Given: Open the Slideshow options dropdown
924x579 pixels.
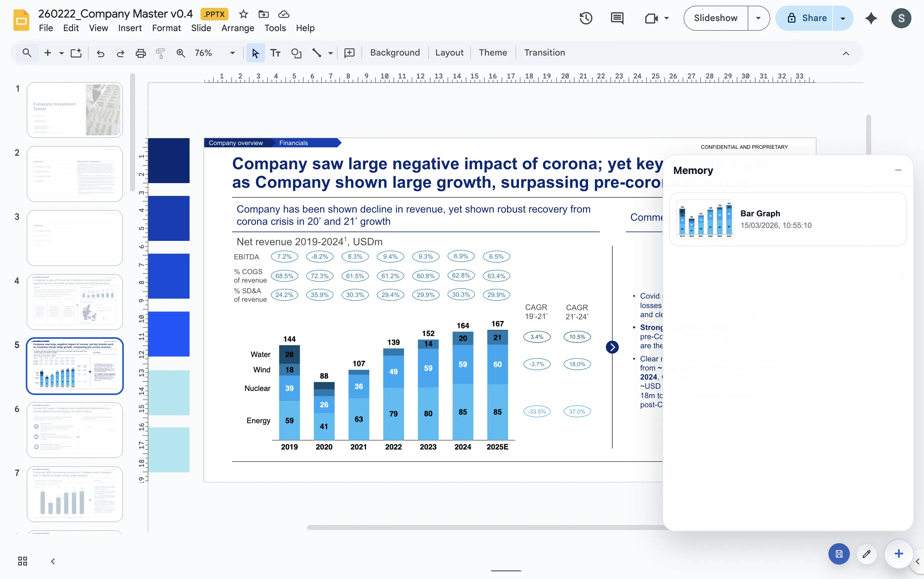Looking at the screenshot, I should [758, 18].
